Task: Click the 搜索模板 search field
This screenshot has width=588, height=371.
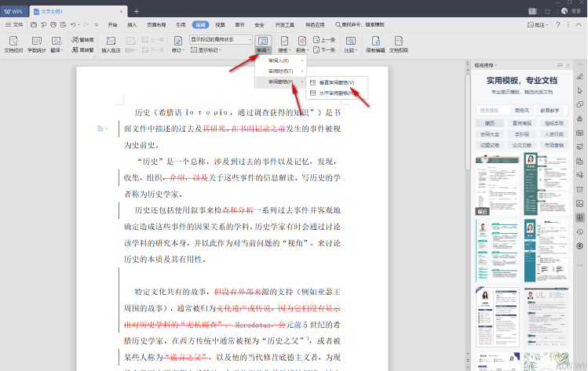Action: coord(489,110)
